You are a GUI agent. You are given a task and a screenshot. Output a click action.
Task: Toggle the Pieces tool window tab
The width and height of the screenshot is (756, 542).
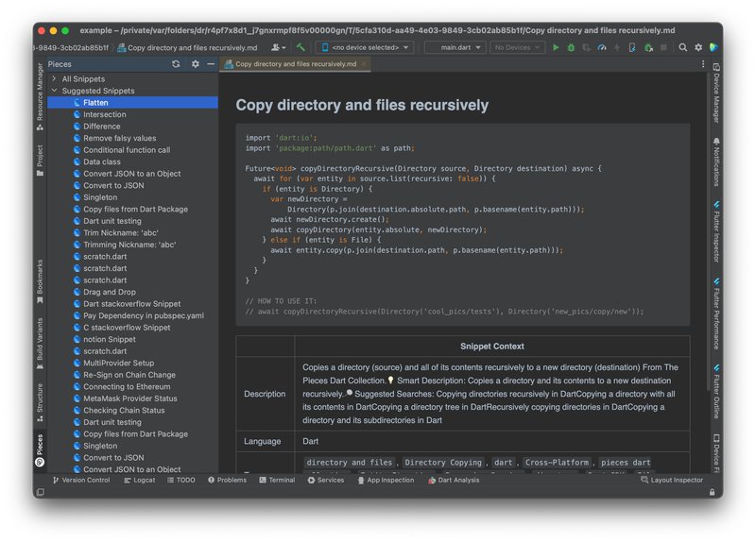40,450
